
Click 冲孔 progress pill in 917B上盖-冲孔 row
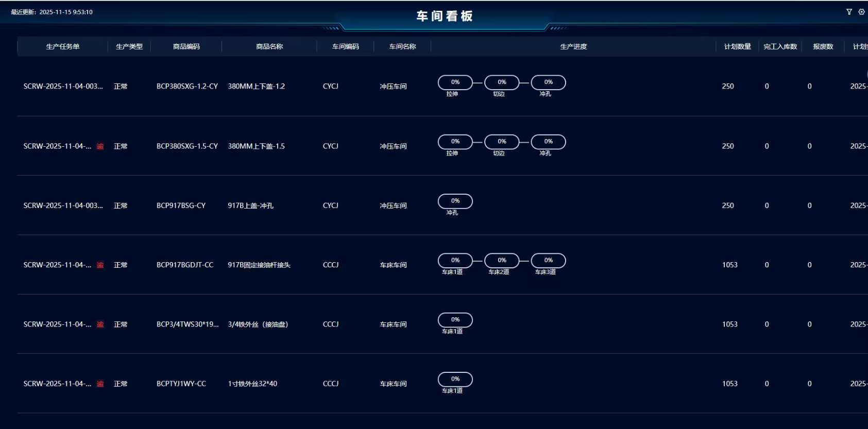[455, 201]
